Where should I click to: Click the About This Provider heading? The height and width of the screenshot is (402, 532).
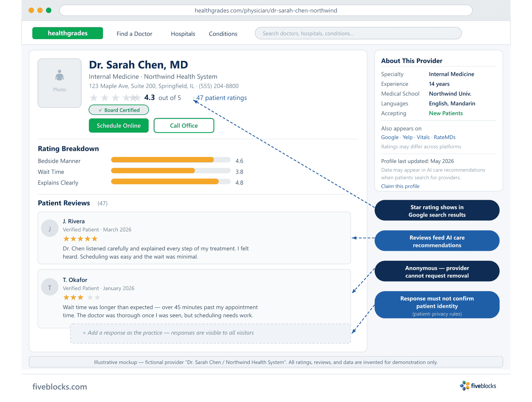pyautogui.click(x=412, y=61)
